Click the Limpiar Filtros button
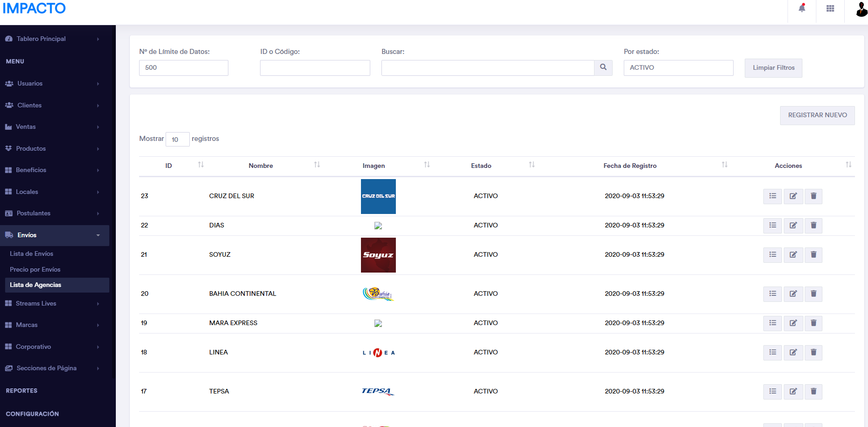Screen dimensions: 868x427 pyautogui.click(x=773, y=68)
